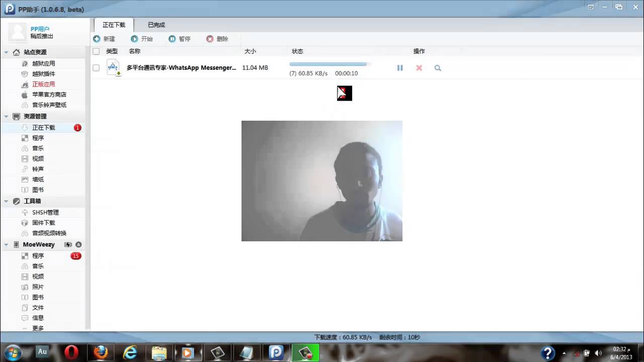
Task: Collapse the MoeWeezy device section
Action: [x=6, y=245]
